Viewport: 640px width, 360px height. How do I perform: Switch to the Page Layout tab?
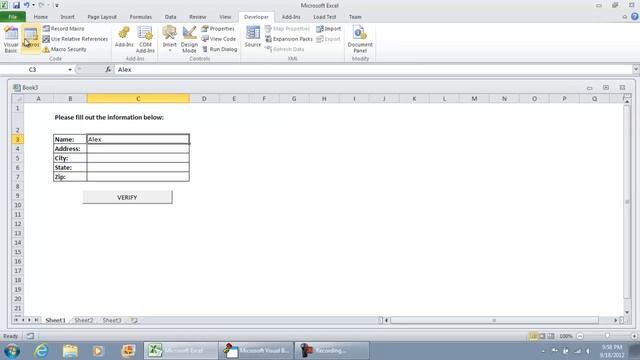click(x=102, y=17)
